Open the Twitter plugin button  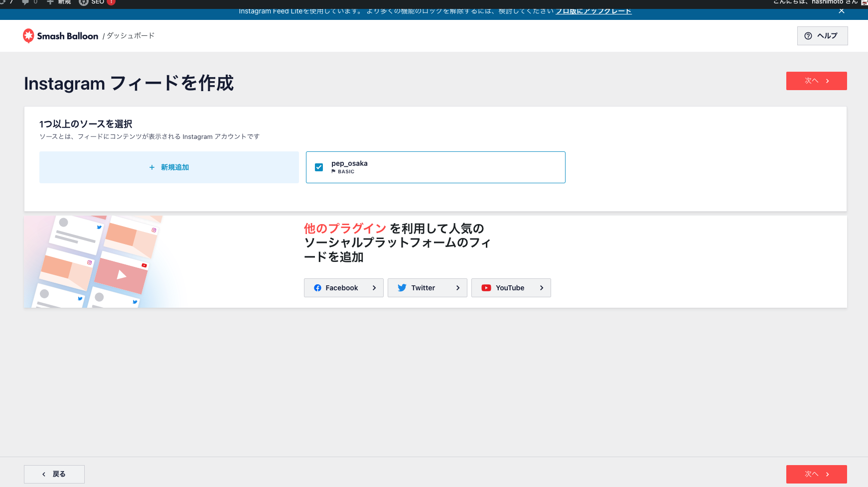(x=427, y=288)
